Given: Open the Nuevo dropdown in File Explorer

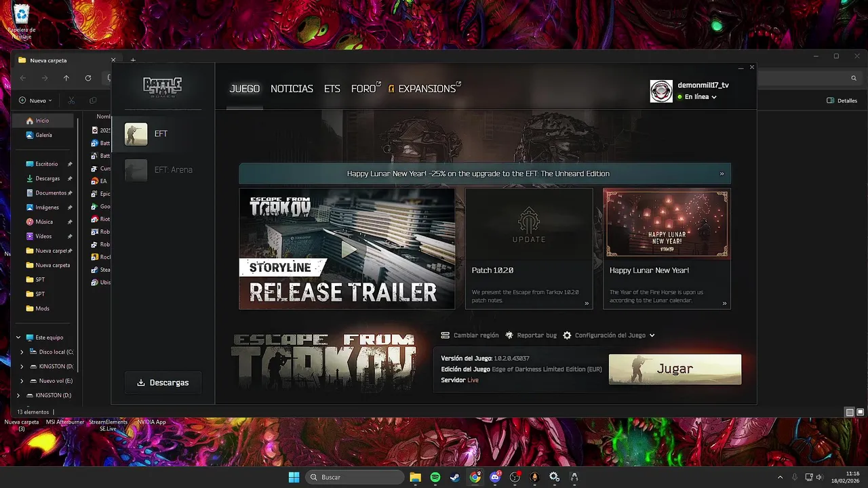Looking at the screenshot, I should click(x=35, y=100).
